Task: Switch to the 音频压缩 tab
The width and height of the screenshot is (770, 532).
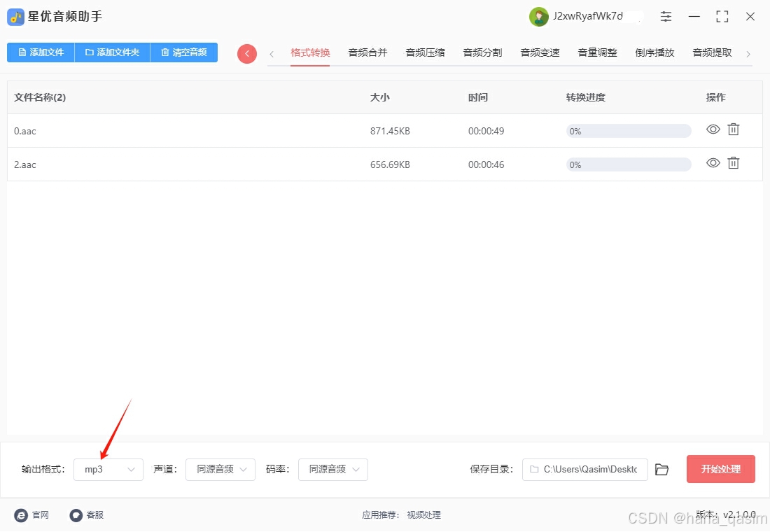Action: click(425, 52)
